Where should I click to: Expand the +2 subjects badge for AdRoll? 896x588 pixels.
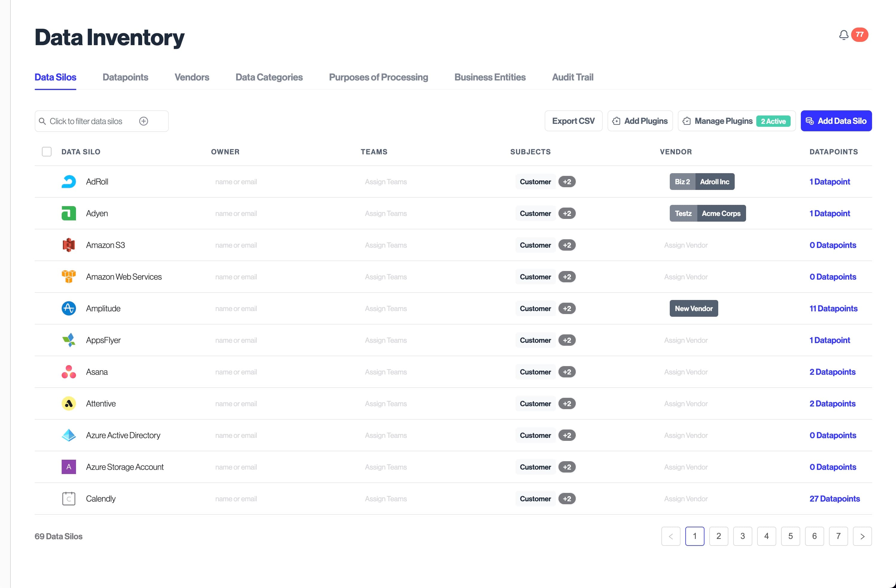(567, 182)
